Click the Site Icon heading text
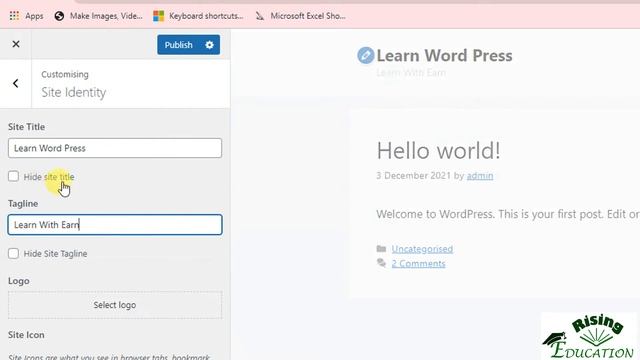The width and height of the screenshot is (640, 360). 26,335
